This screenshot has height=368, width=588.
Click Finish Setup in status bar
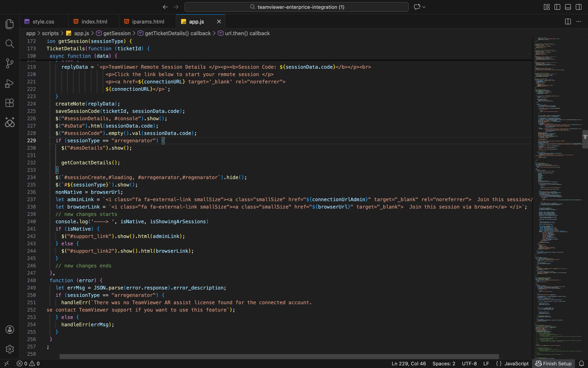coord(553,363)
